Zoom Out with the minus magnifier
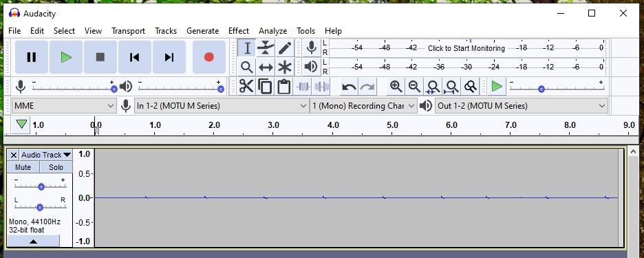The image size is (644, 258). click(414, 86)
